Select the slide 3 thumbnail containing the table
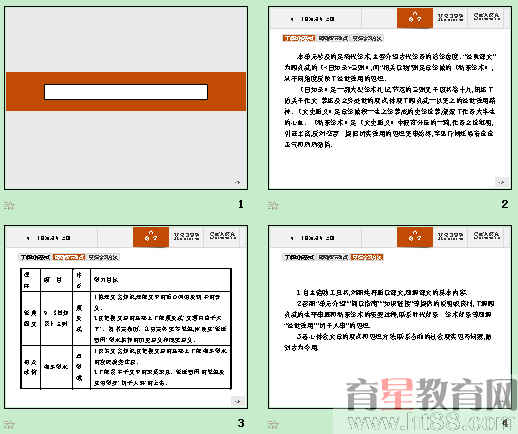Screen dimensions: 518x434 (126, 317)
